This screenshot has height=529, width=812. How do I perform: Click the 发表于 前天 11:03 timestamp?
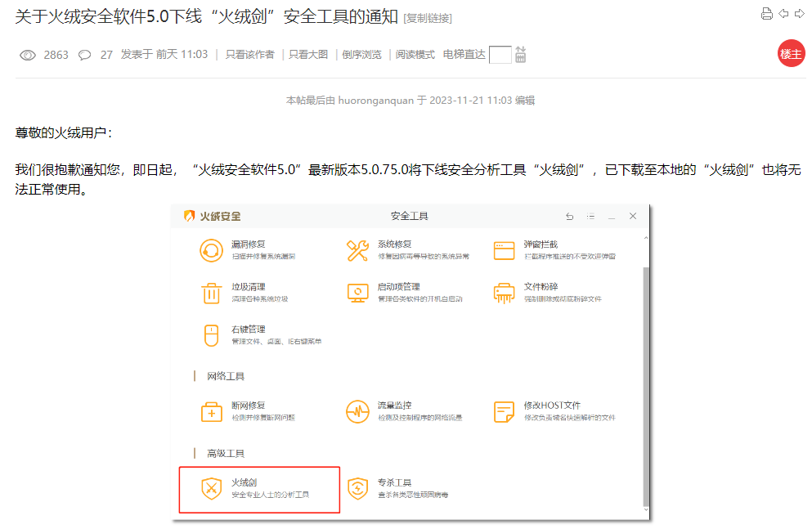(x=164, y=54)
